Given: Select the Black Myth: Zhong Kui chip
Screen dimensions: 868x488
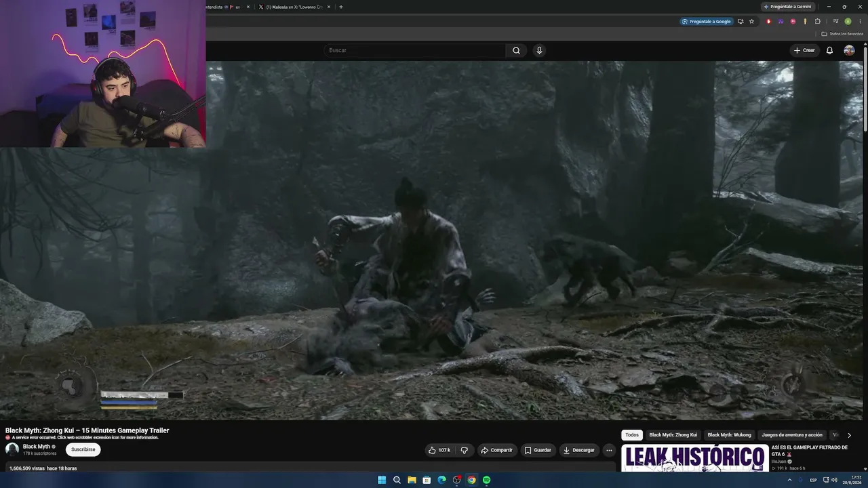Looking at the screenshot, I should point(673,435).
